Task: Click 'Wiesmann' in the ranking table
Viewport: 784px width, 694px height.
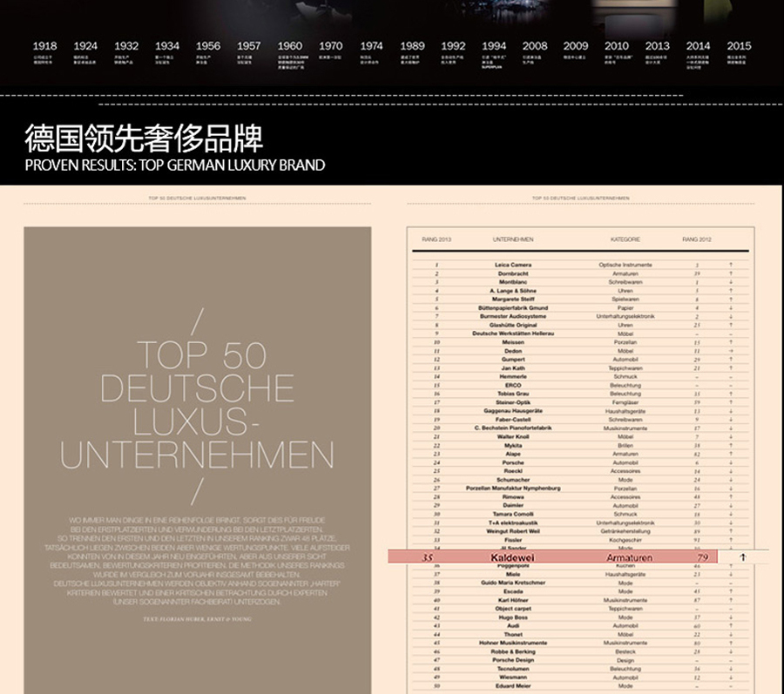Action: coord(513,677)
